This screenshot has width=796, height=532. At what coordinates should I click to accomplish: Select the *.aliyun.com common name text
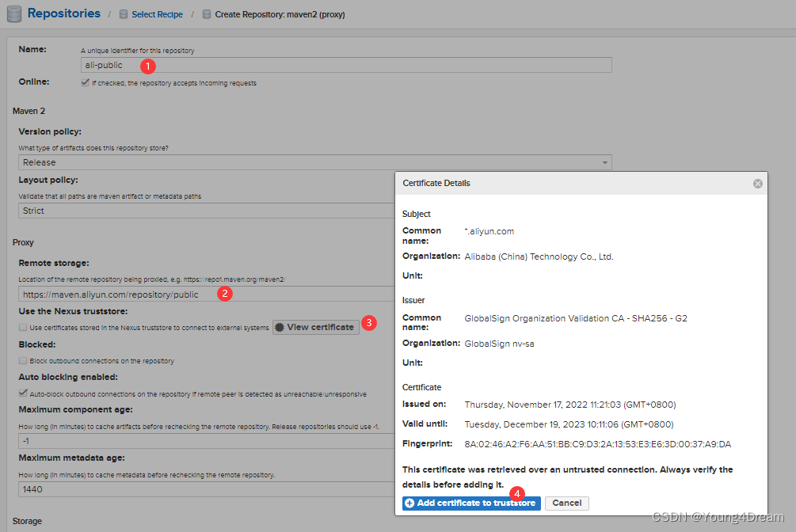coord(489,231)
